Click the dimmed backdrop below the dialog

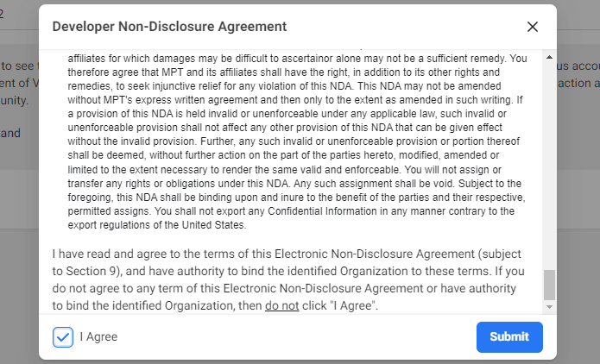pyautogui.click(x=302, y=361)
